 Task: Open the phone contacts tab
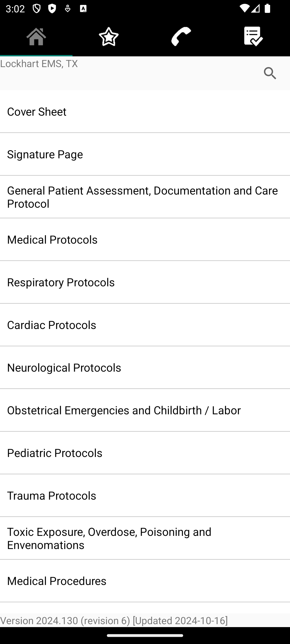click(x=181, y=36)
